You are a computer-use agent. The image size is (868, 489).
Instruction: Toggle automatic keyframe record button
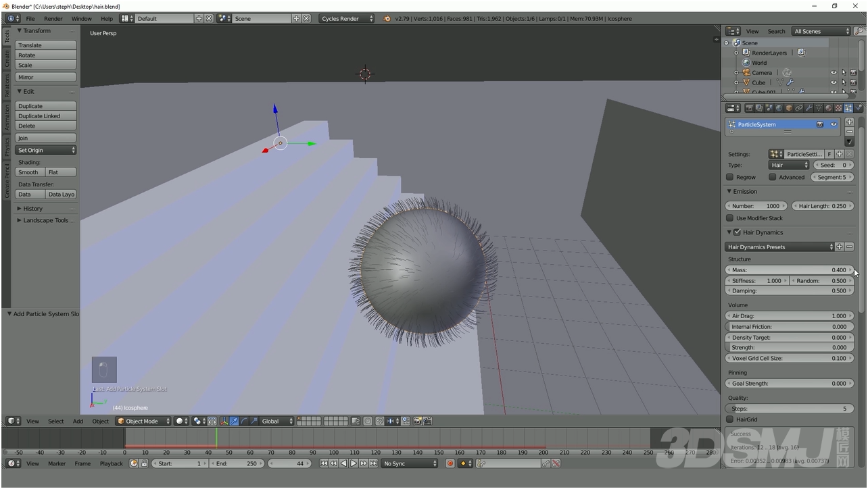[x=450, y=463]
